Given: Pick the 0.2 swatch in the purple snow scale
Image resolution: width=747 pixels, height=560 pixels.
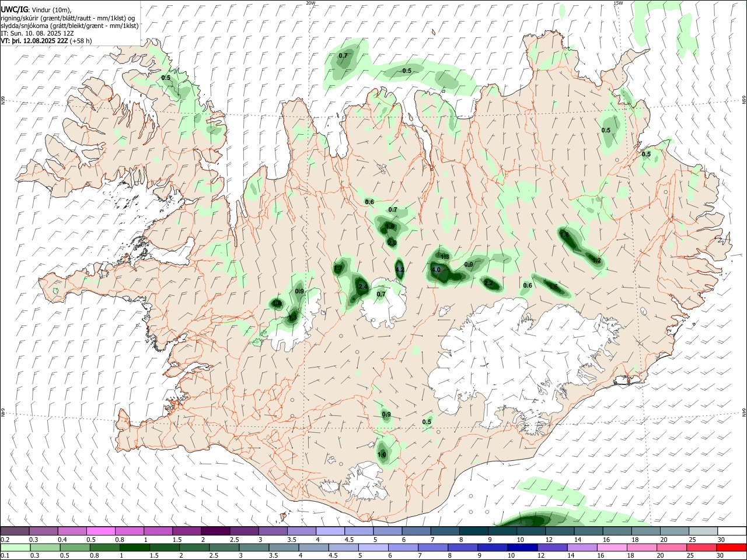Looking at the screenshot, I should [x=15, y=531].
